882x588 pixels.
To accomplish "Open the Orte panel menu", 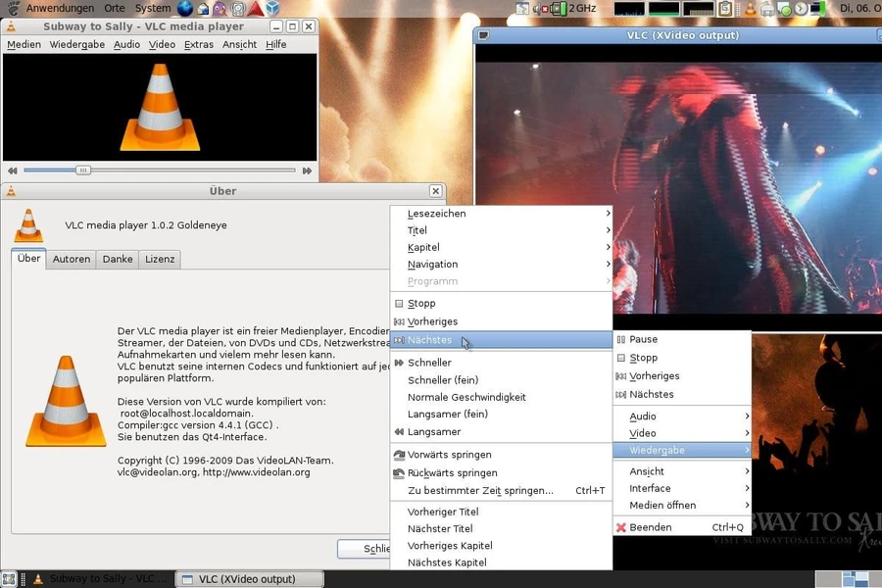I will [115, 8].
